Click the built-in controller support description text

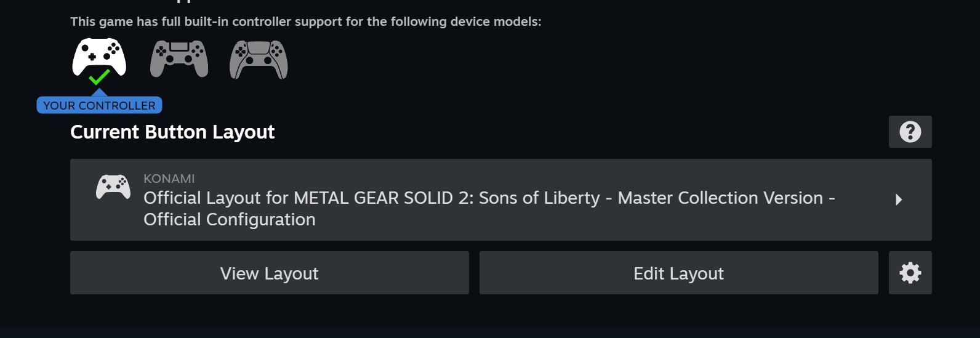[x=305, y=22]
